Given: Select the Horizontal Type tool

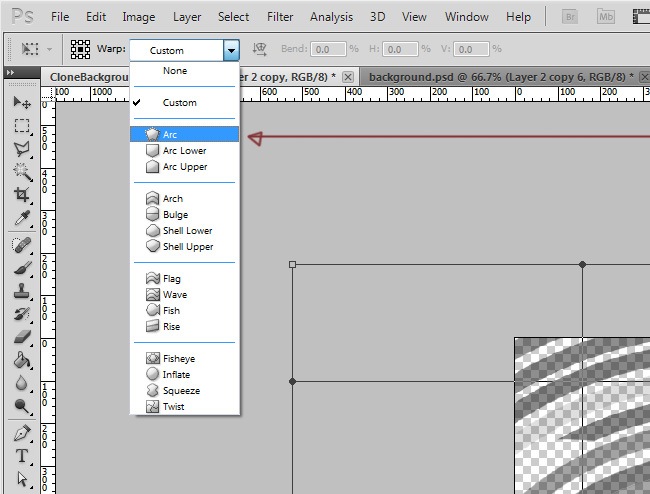Looking at the screenshot, I should pos(21,457).
